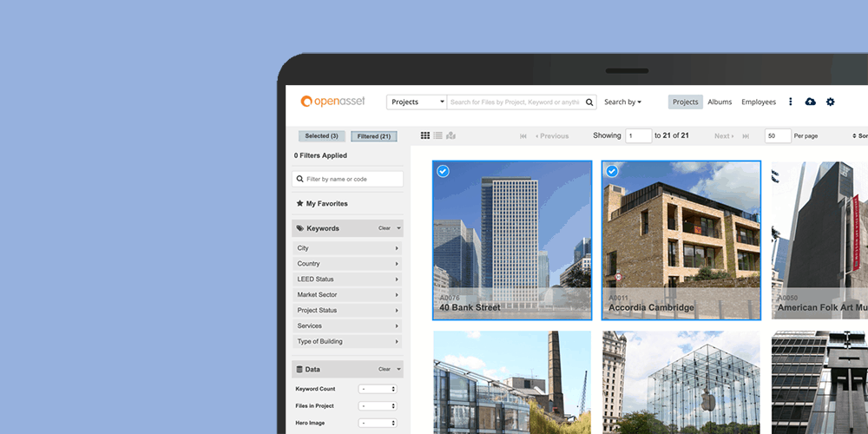Viewport: 868px width, 434px height.
Task: Open the Employees tab
Action: coord(759,102)
